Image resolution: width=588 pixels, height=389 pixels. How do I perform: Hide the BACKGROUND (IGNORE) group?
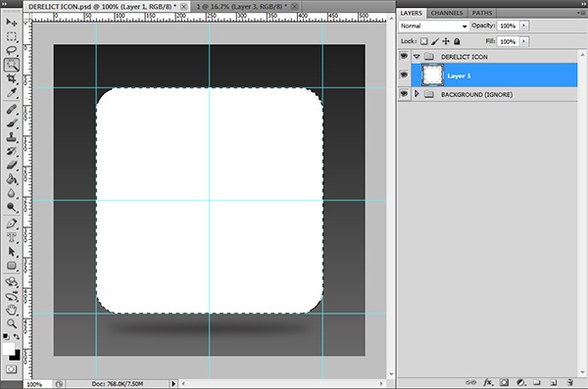click(404, 93)
